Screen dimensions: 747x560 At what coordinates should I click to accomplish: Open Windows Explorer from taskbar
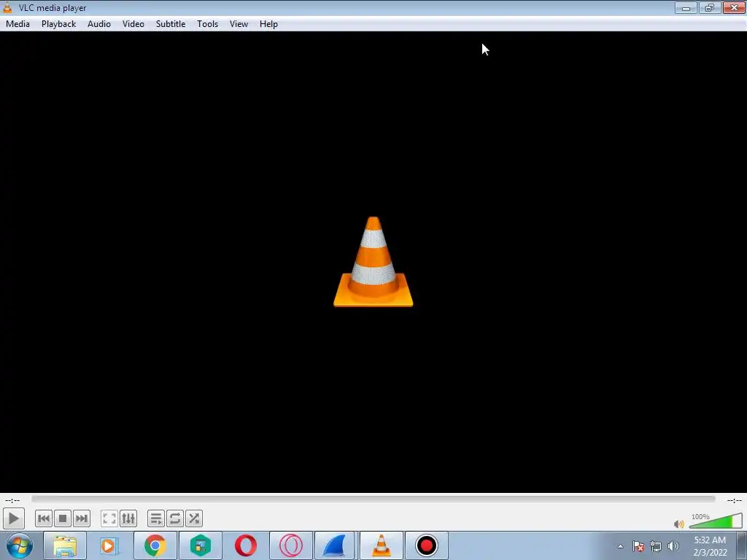click(x=65, y=545)
